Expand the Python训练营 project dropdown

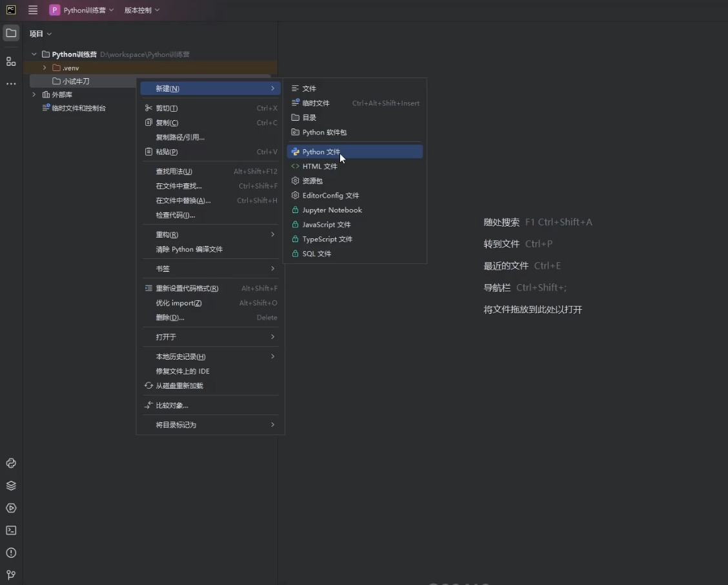pos(82,10)
